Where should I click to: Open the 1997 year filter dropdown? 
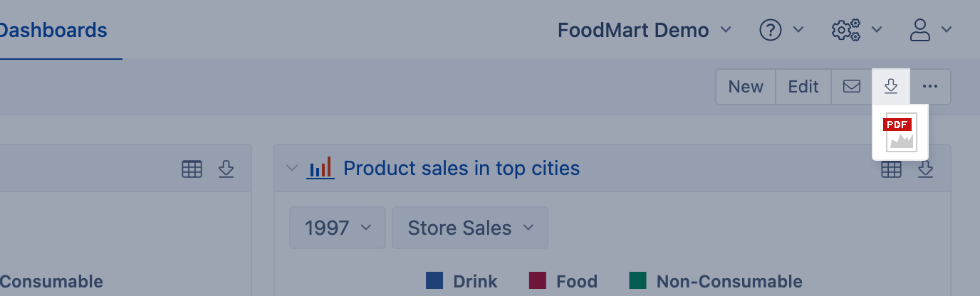tap(338, 228)
